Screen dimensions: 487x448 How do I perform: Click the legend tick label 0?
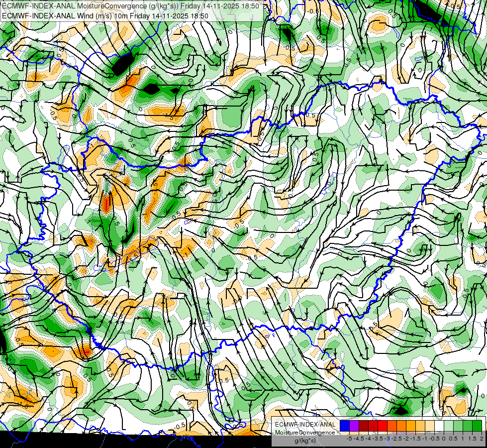point(444,439)
